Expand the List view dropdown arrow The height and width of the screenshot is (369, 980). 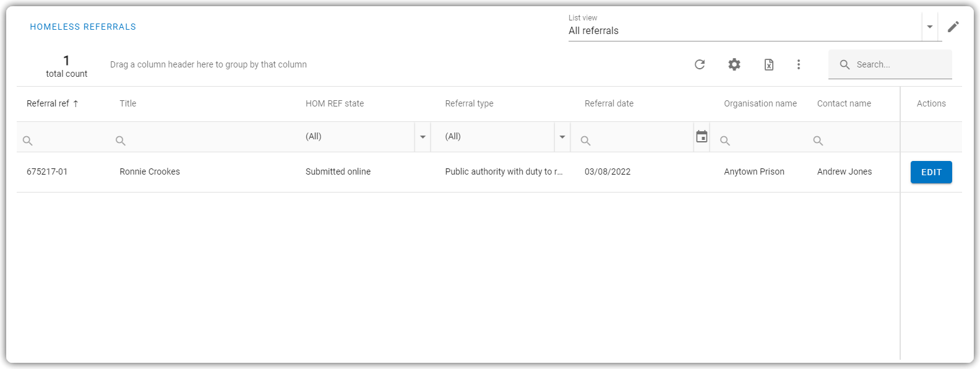[930, 27]
